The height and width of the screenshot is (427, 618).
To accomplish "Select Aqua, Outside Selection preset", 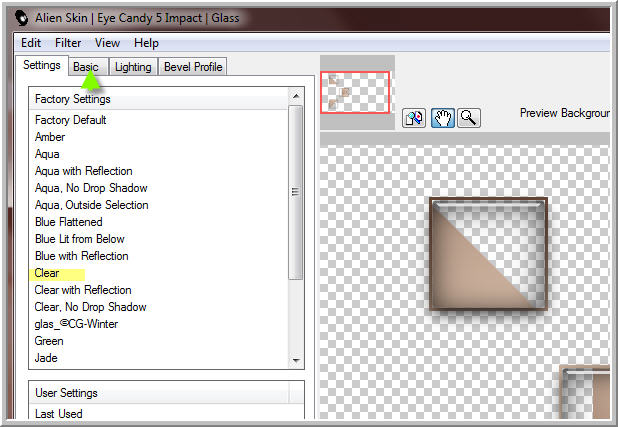I will (x=91, y=205).
